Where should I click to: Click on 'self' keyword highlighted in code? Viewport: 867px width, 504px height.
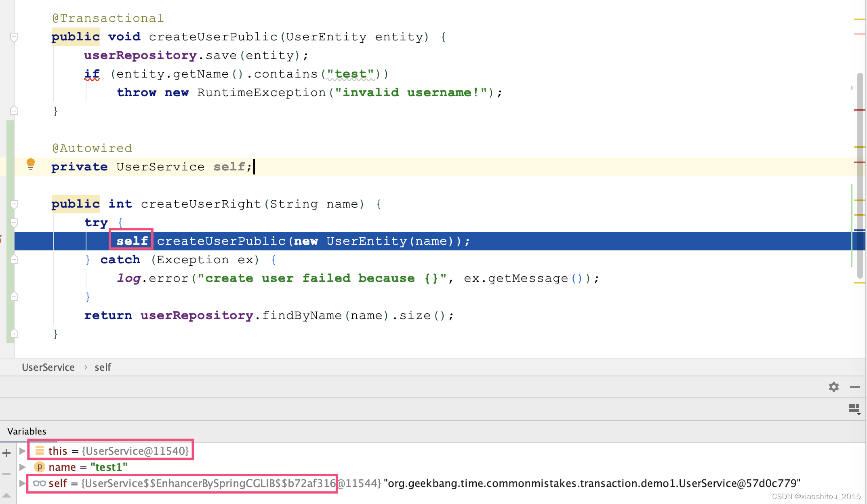click(x=131, y=241)
